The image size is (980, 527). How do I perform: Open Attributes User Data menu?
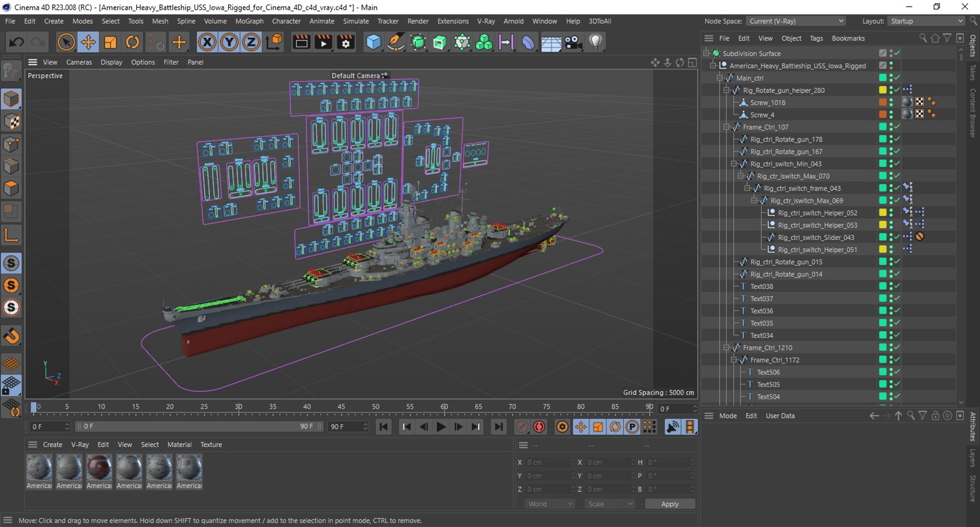pos(780,416)
